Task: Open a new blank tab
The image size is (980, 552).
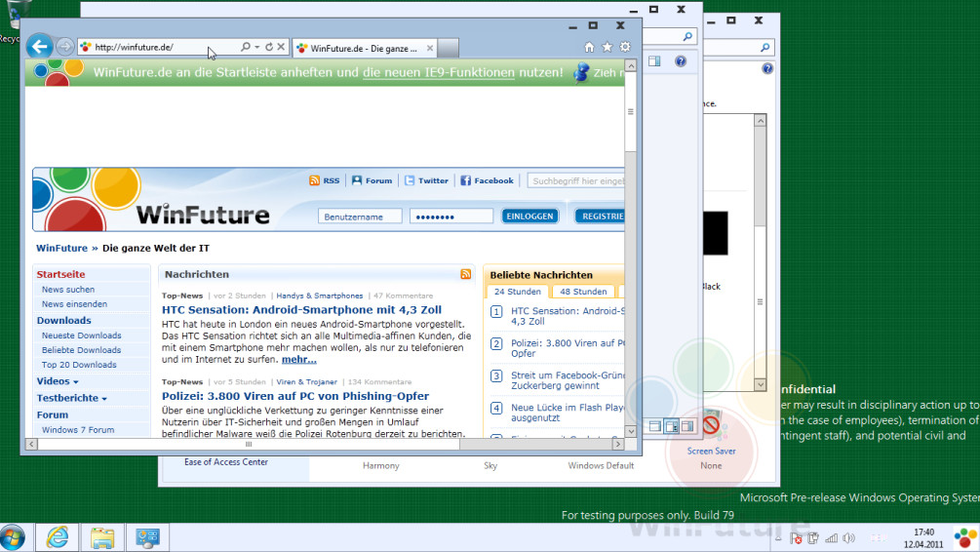Action: [x=448, y=48]
